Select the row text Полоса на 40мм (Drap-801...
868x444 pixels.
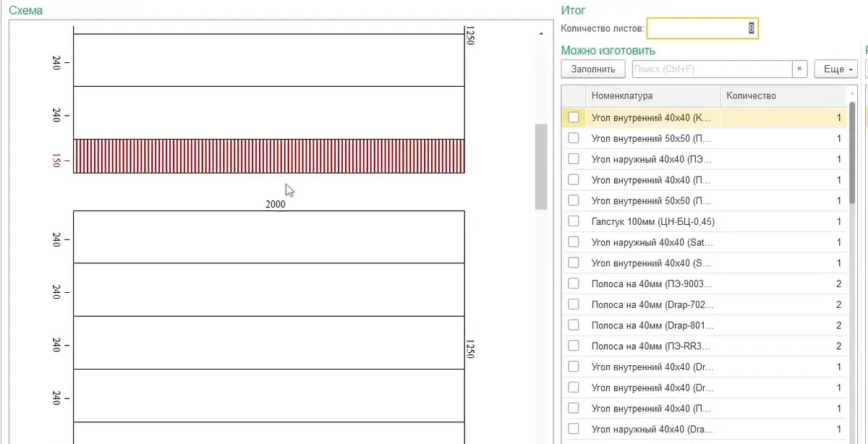pos(652,325)
